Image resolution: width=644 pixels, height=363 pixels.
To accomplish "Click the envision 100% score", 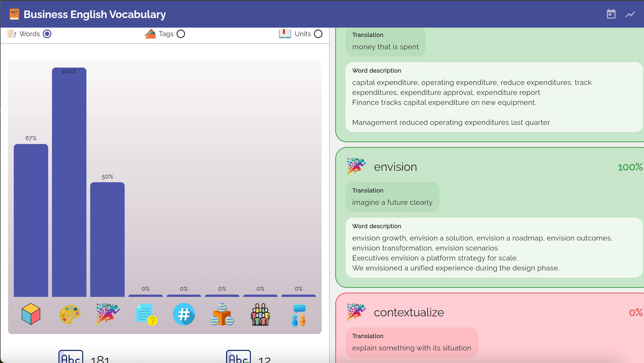I will pos(630,167).
